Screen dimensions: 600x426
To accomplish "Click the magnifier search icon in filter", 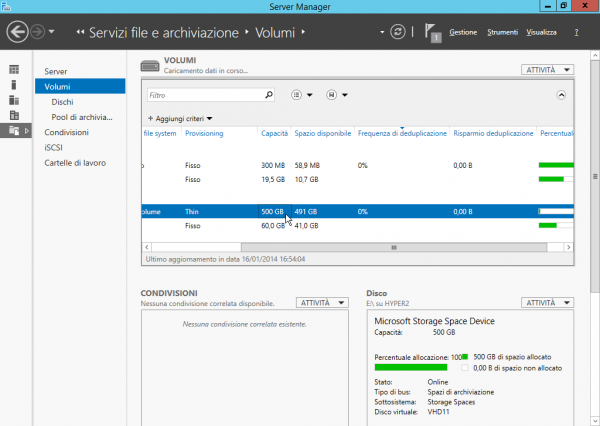I will pos(269,95).
